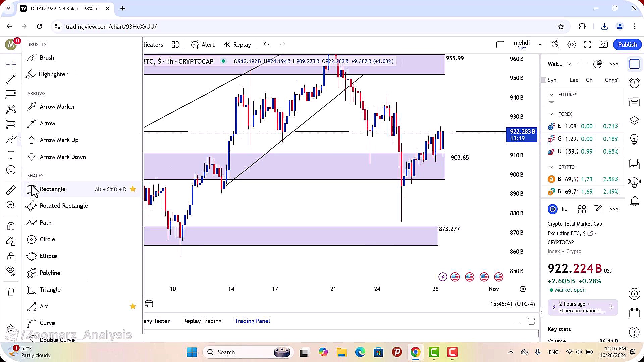Image resolution: width=644 pixels, height=362 pixels.
Task: Collapse the FOREX watchlist section
Action: click(551, 114)
